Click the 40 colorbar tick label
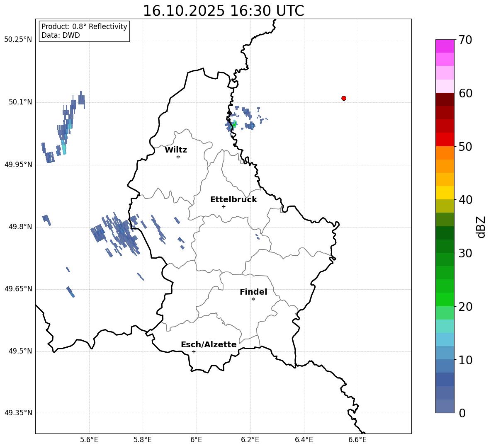491x448 pixels. click(x=465, y=200)
